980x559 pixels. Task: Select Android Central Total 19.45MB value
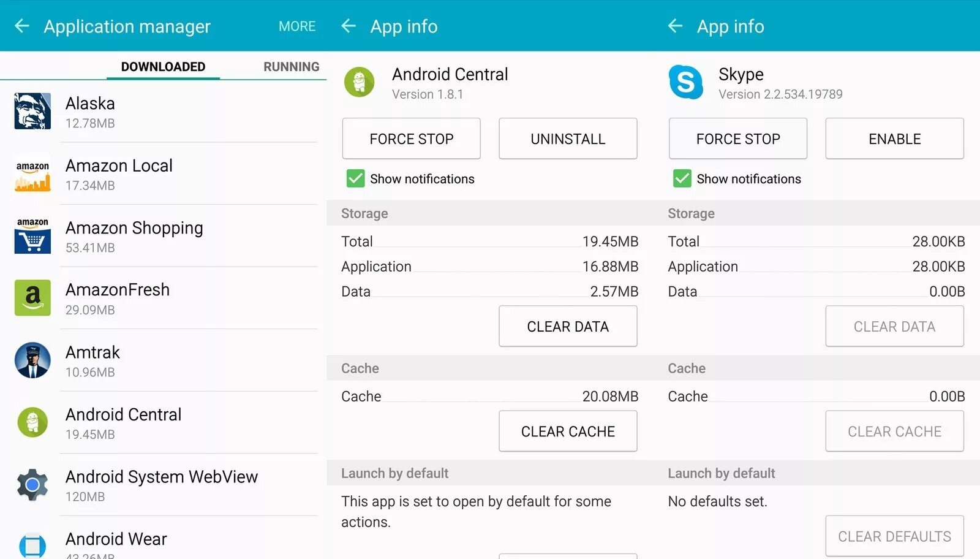tap(610, 241)
